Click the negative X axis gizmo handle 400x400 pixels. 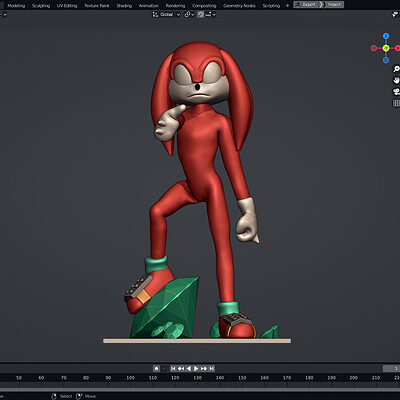click(x=374, y=48)
